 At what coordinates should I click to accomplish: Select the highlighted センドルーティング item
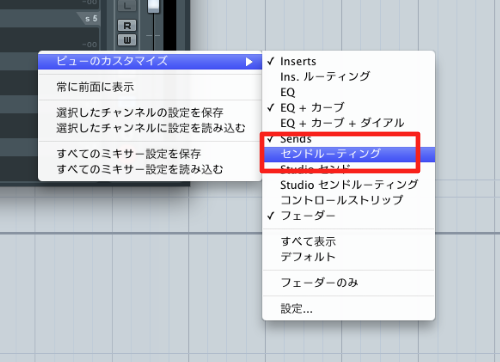click(x=349, y=154)
